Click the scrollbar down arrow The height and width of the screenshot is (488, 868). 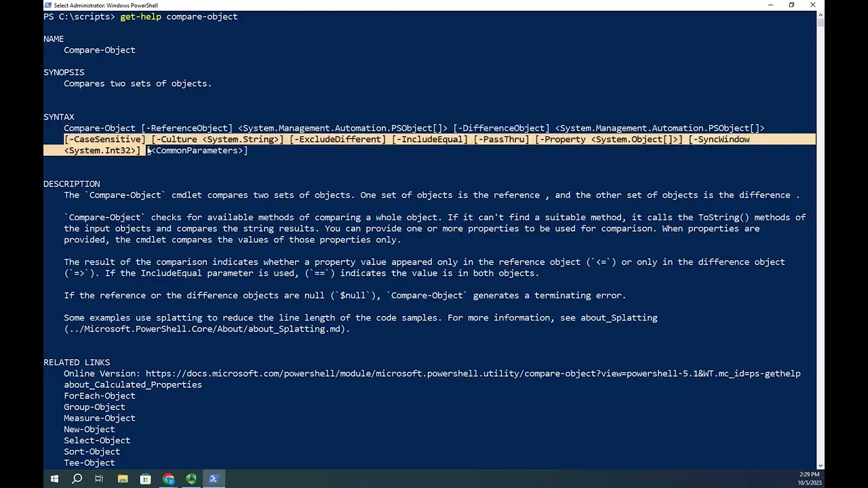point(820,466)
